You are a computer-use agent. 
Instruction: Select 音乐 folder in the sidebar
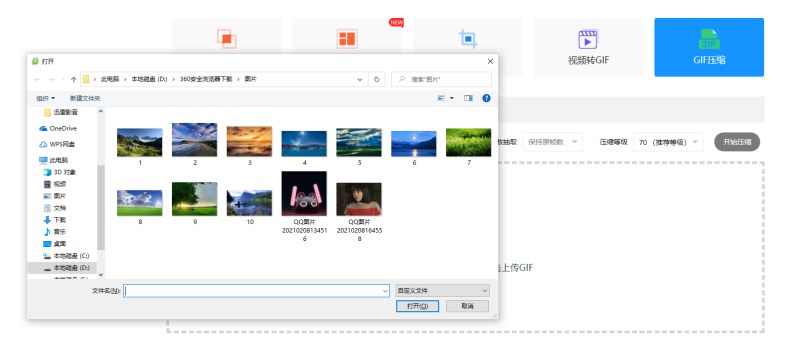click(55, 232)
